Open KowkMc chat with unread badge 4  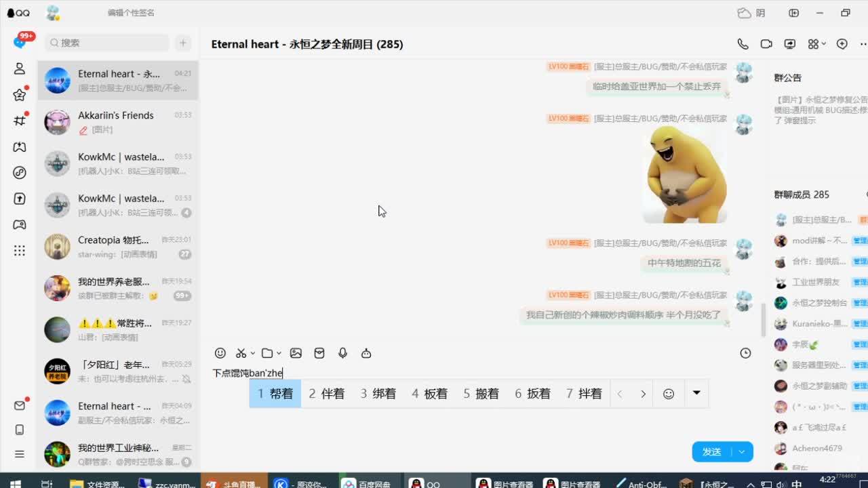pyautogui.click(x=118, y=205)
